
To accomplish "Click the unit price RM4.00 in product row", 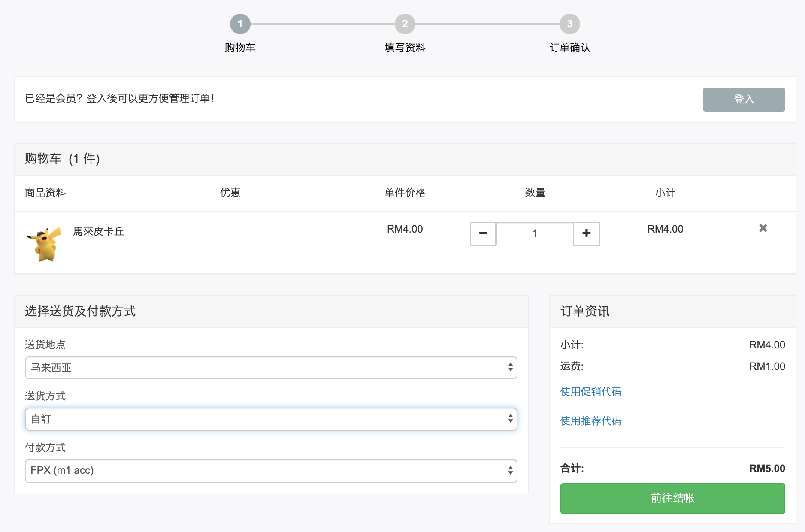I will point(405,229).
